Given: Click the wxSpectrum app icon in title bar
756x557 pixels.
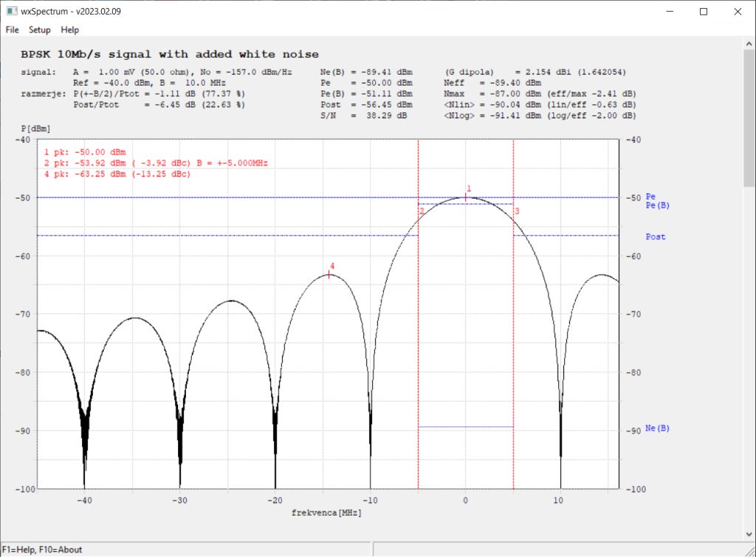Looking at the screenshot, I should 11,11.
